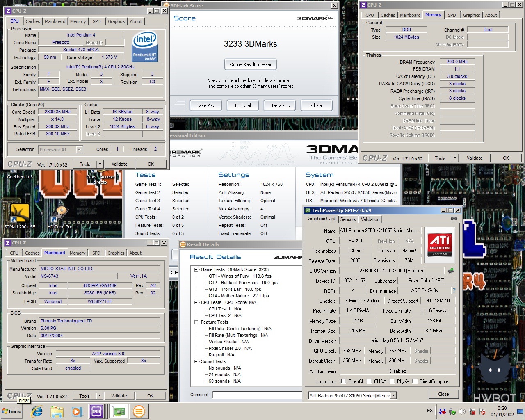
Task: Click GPU-Z BIOS save chip icon
Action: [451, 270]
